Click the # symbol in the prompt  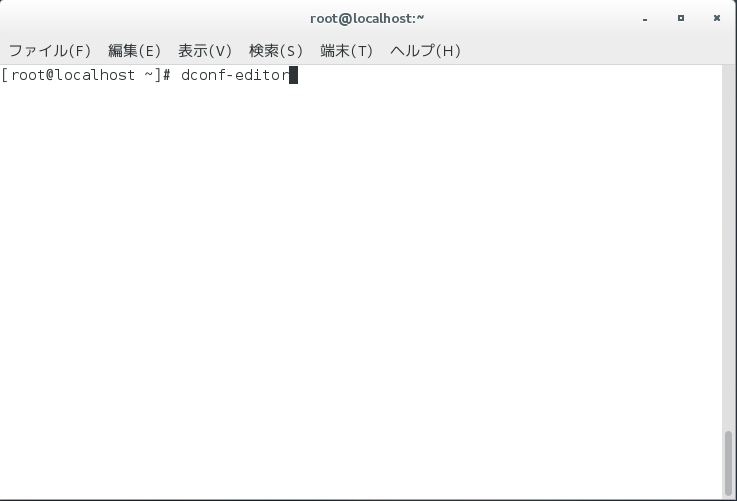(x=166, y=75)
